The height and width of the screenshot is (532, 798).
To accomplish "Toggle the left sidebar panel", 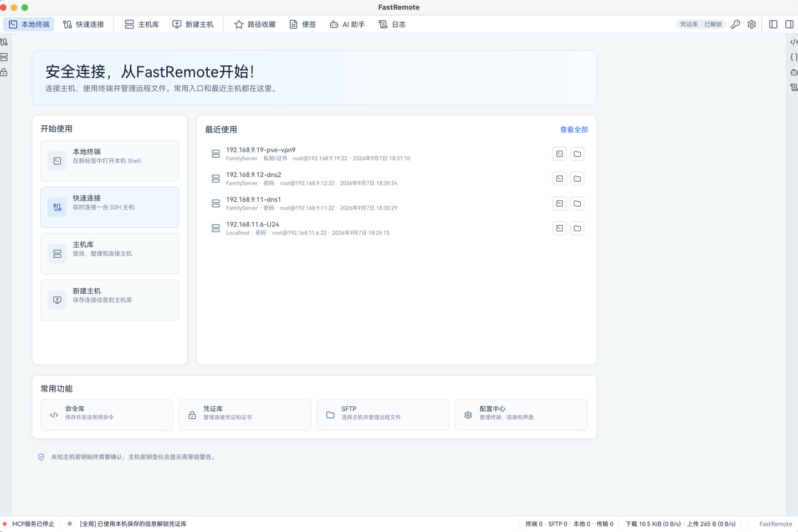I will coord(773,24).
